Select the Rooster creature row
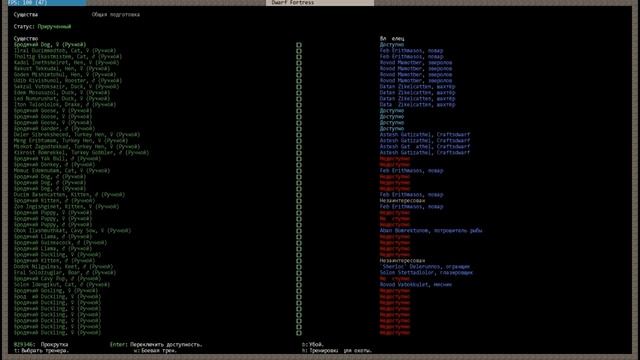Screen dimensions: 640x360 68,81
